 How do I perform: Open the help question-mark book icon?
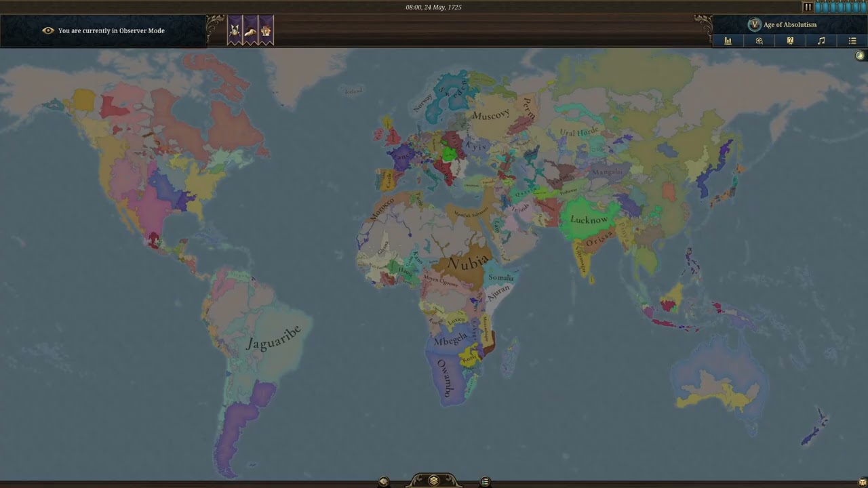(x=790, y=41)
